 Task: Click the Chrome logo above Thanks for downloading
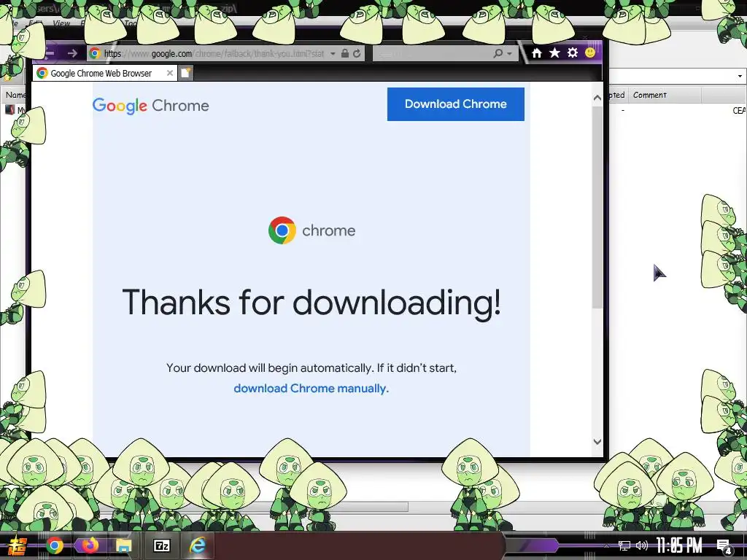coord(311,230)
